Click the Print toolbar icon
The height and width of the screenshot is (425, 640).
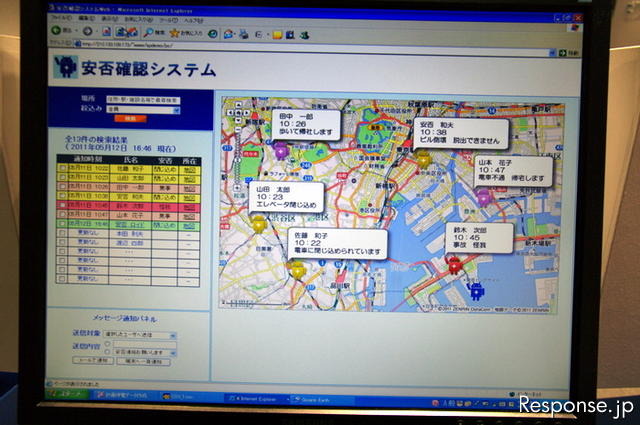click(x=244, y=34)
